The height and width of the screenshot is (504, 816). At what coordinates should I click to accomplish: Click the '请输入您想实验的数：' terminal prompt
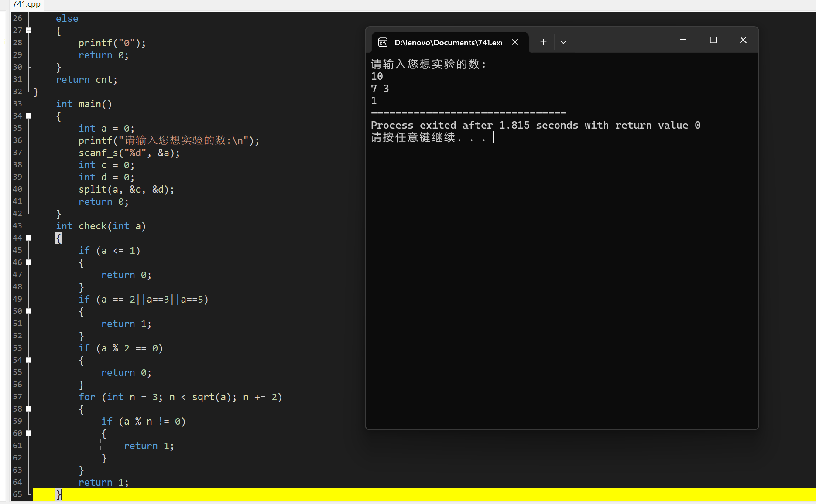(x=429, y=64)
